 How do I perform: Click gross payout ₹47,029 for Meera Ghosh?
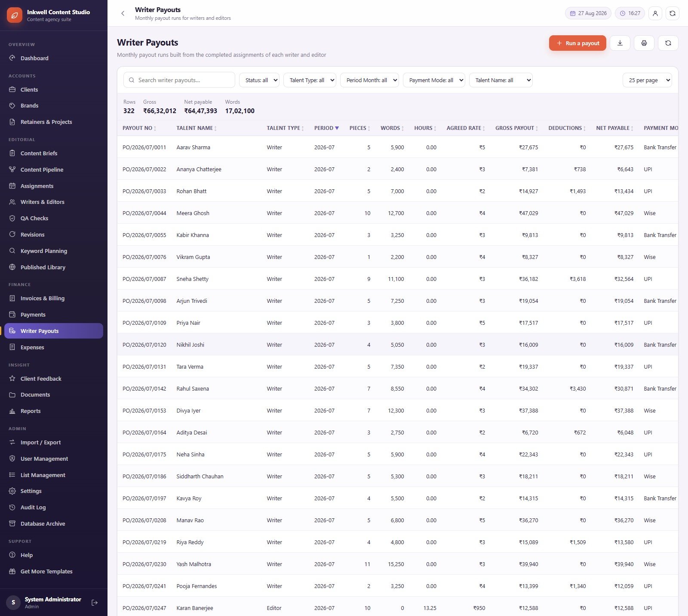528,213
